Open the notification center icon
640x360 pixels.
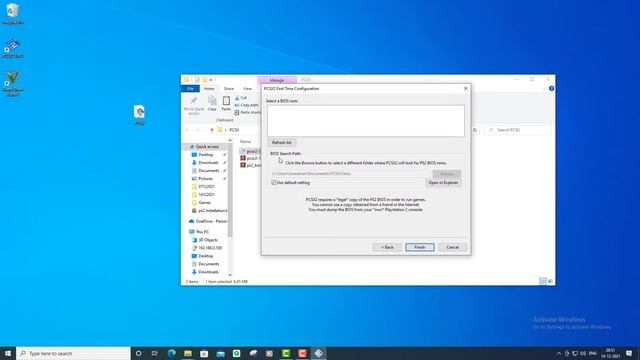coord(629,353)
